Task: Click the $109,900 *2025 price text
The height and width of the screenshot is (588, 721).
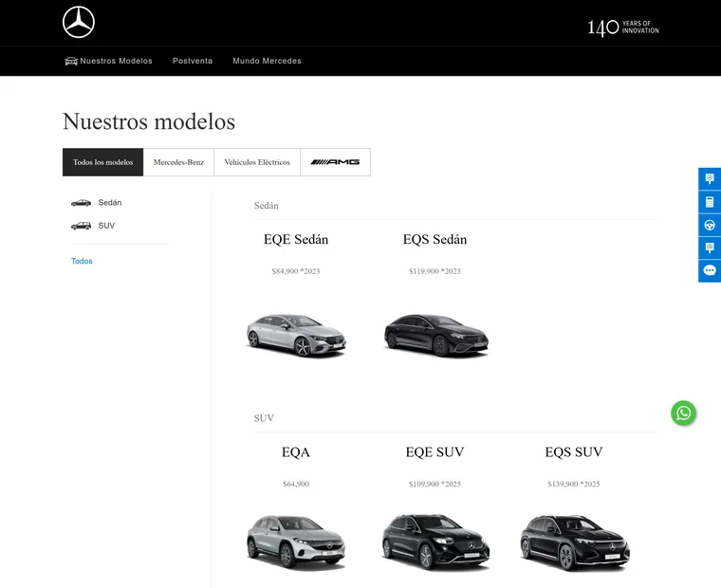Action: point(435,484)
